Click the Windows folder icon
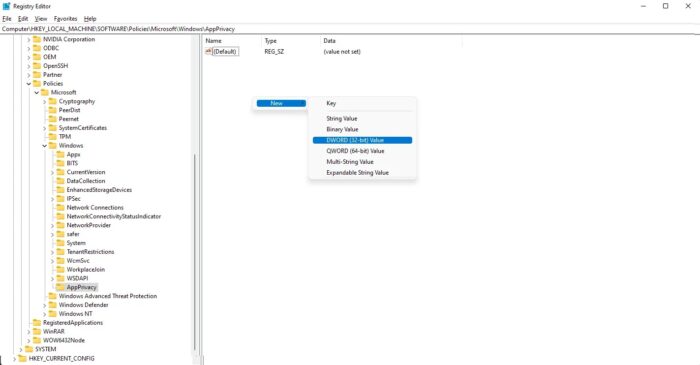 click(53, 145)
